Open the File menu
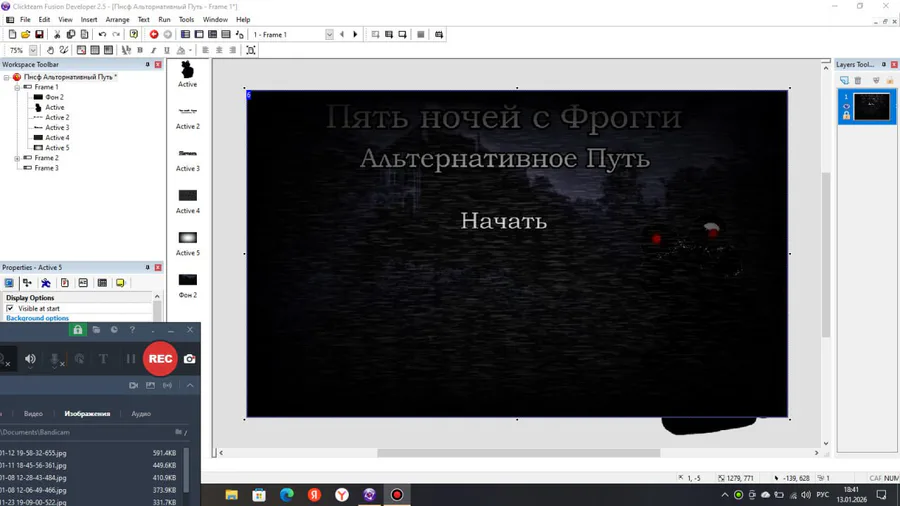This screenshot has height=506, width=900. pyautogui.click(x=25, y=20)
